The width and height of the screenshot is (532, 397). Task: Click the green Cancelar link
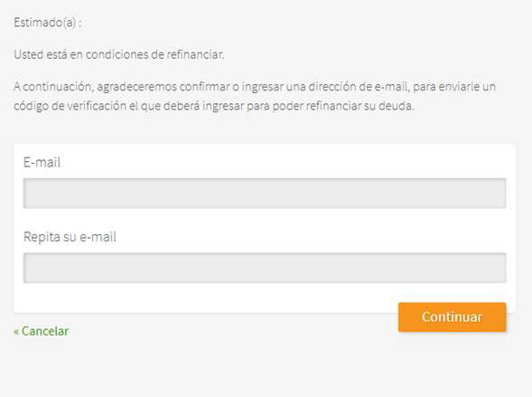[41, 331]
